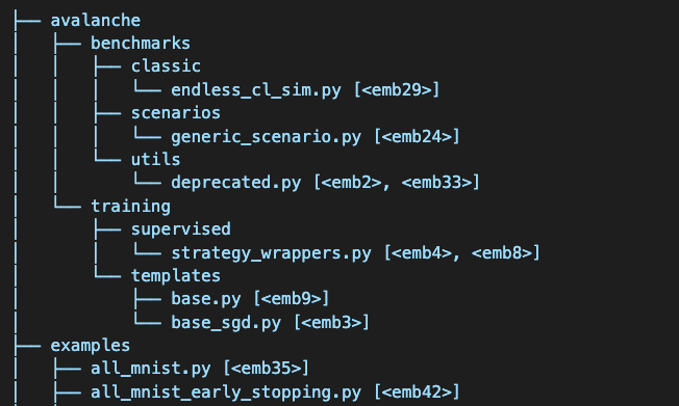Select the training folder
The height and width of the screenshot is (406, 679).
click(130, 207)
